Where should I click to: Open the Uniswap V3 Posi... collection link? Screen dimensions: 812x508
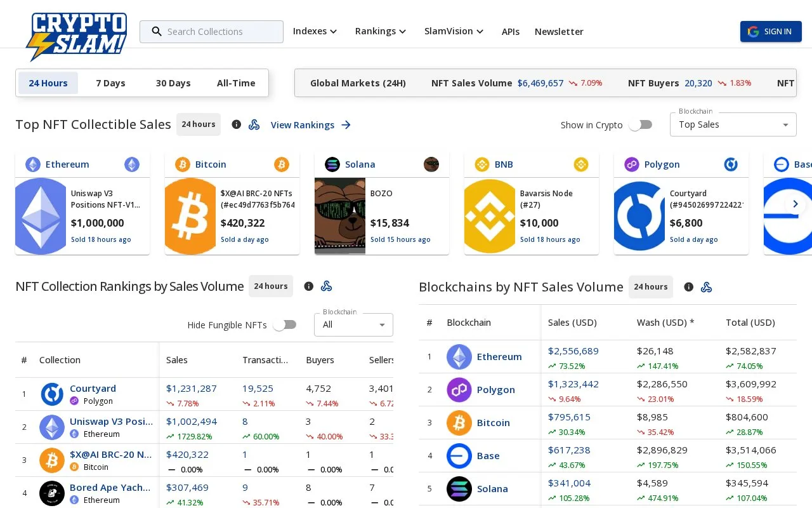click(112, 422)
